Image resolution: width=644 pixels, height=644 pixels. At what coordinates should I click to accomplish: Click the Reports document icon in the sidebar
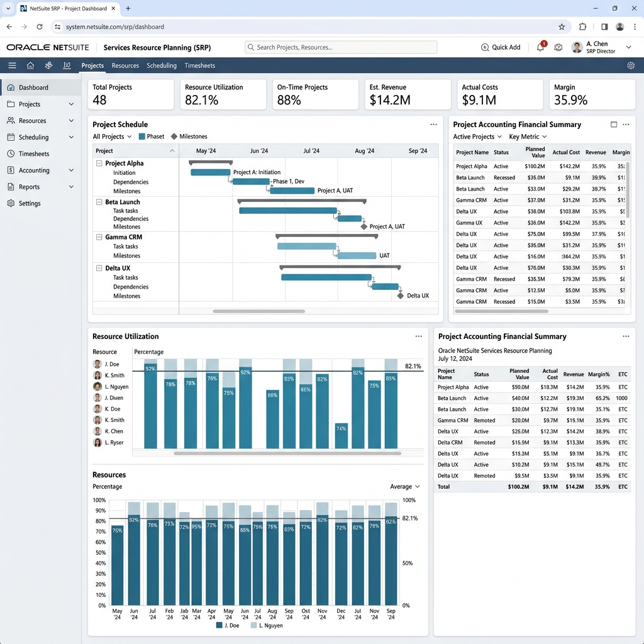(x=11, y=186)
